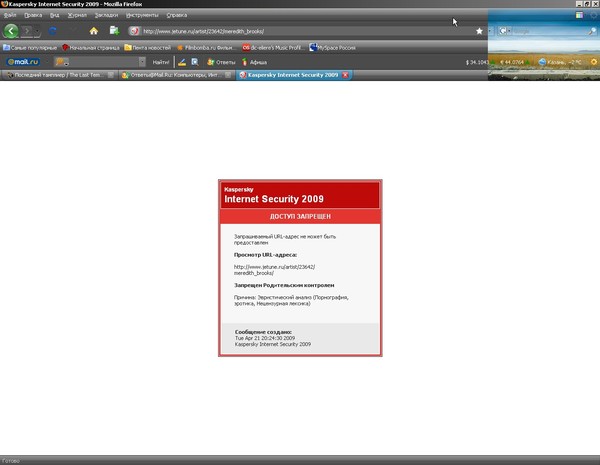Open Ответы in the Mail.ru toolbar
Image resolution: width=600 pixels, height=465 pixels.
tap(221, 62)
